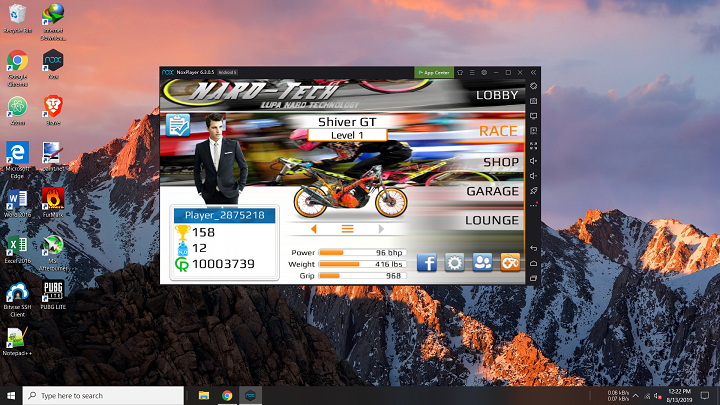Viewport: 720px width, 405px height.
Task: Open the checklist tasks icon
Action: coord(178,125)
